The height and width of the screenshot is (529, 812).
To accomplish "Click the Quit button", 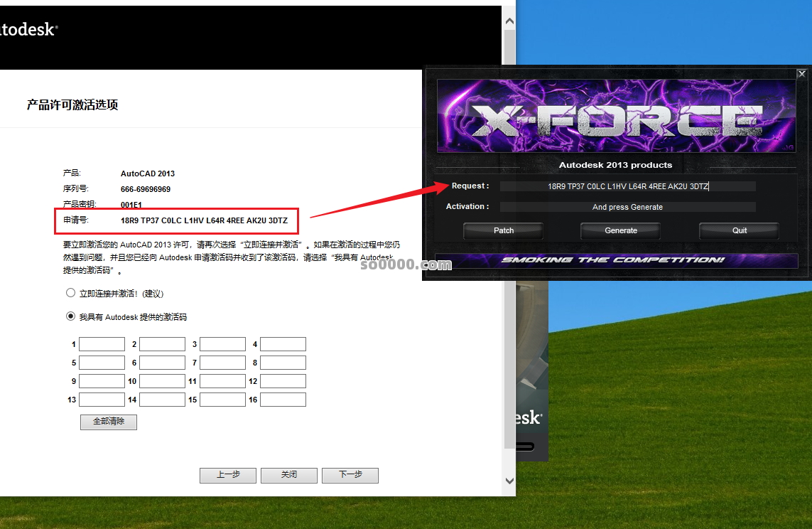I will [739, 230].
